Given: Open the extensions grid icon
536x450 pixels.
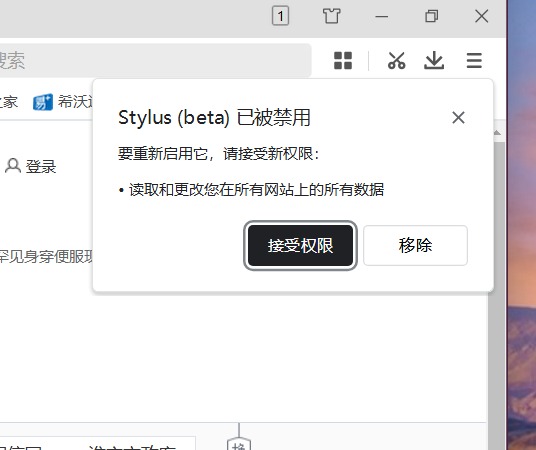Looking at the screenshot, I should click(343, 61).
